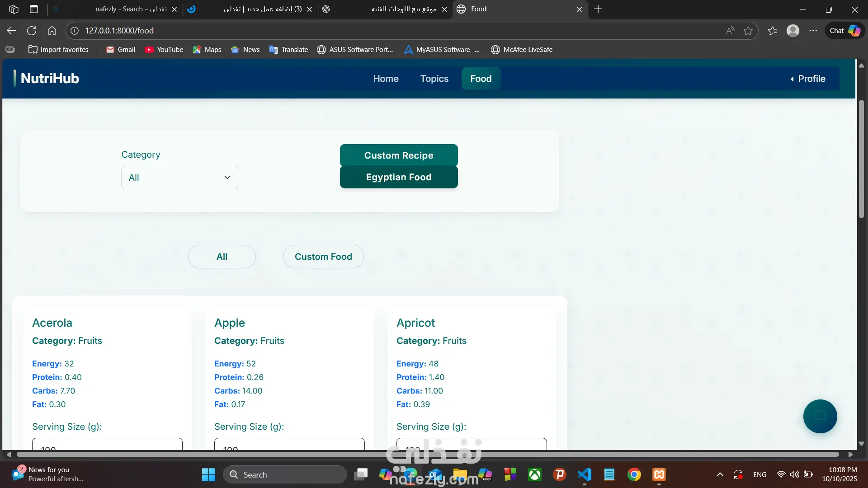Add this page to favorites star icon

[748, 31]
